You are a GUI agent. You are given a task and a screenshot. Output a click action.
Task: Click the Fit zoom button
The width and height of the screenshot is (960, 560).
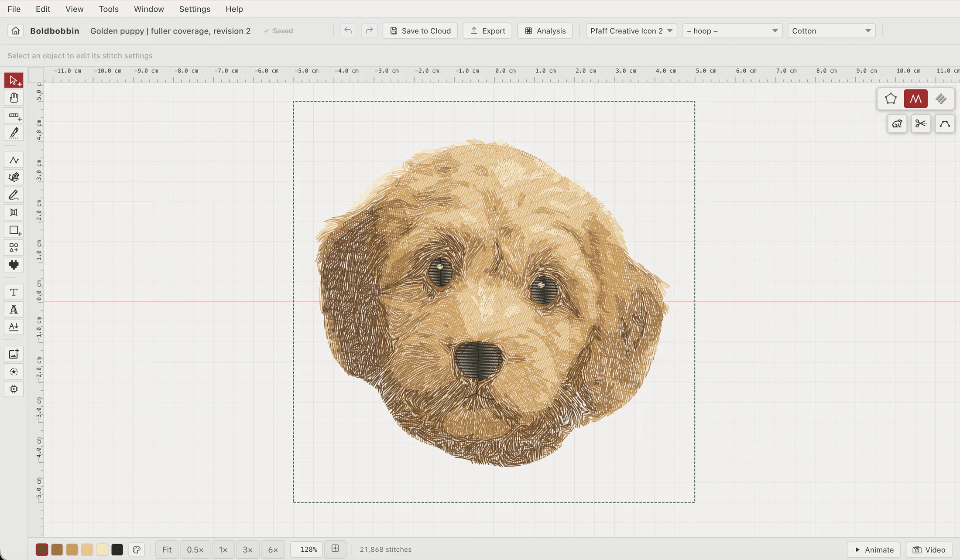pyautogui.click(x=167, y=550)
